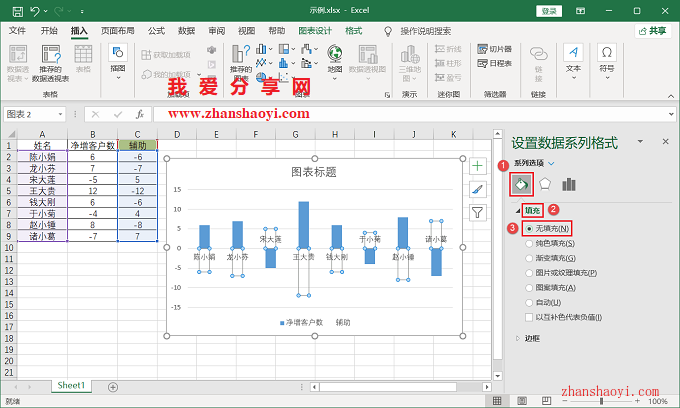This screenshot has width=680, height=408.
Task: Click the combo chart insert icon
Action: click(307, 63)
